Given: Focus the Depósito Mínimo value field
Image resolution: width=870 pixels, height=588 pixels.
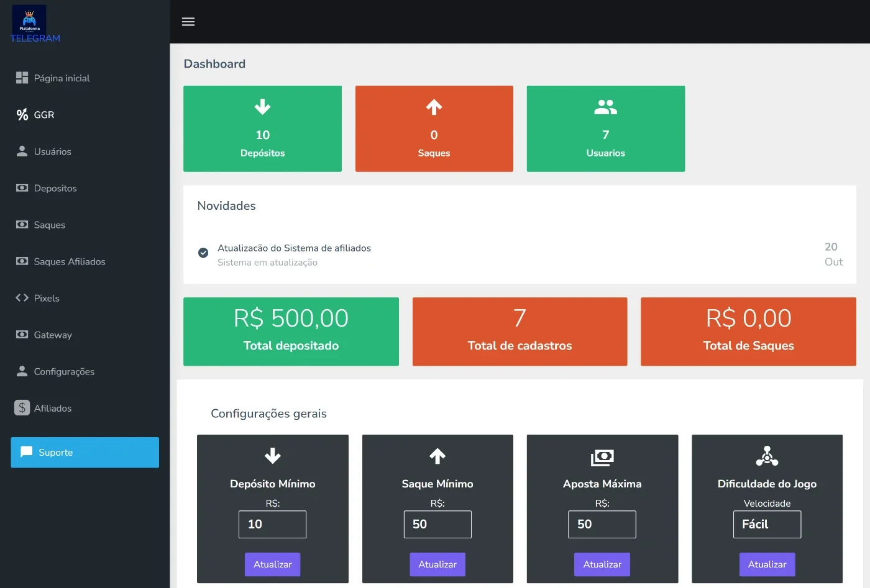Looking at the screenshot, I should 272,524.
